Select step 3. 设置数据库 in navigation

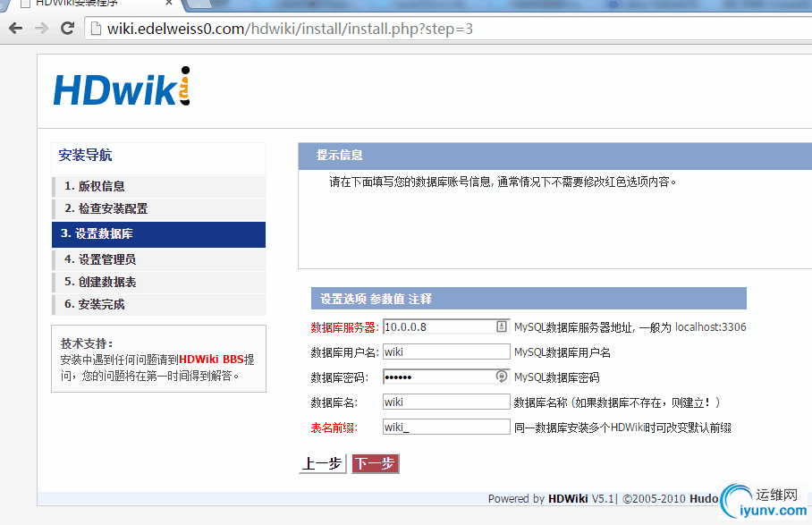(x=159, y=234)
